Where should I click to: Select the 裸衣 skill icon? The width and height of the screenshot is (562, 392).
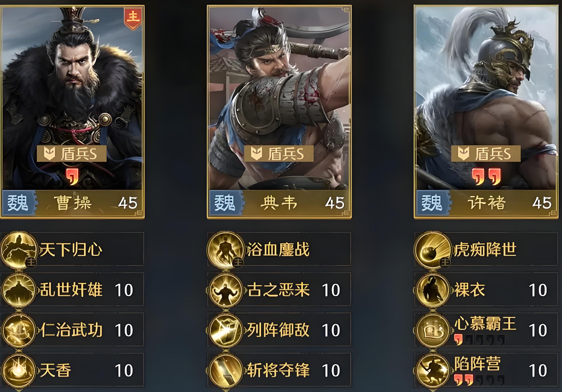[432, 290]
